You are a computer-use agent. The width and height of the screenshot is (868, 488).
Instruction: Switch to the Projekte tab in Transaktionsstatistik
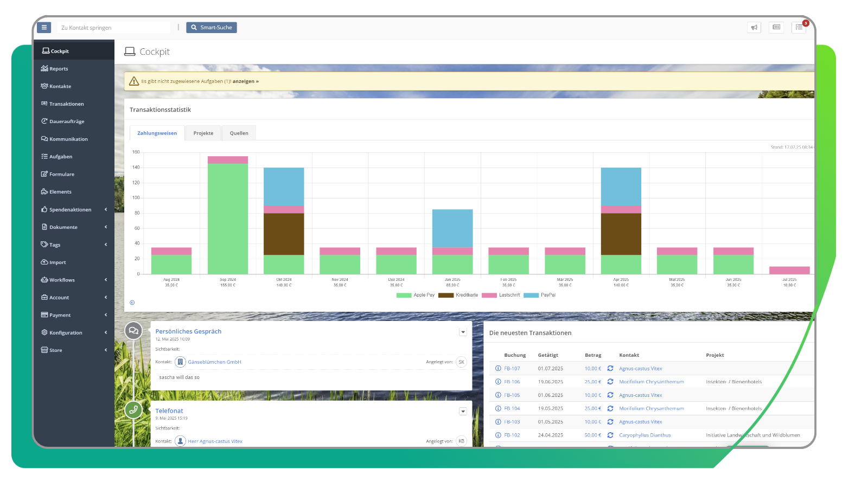pos(203,132)
